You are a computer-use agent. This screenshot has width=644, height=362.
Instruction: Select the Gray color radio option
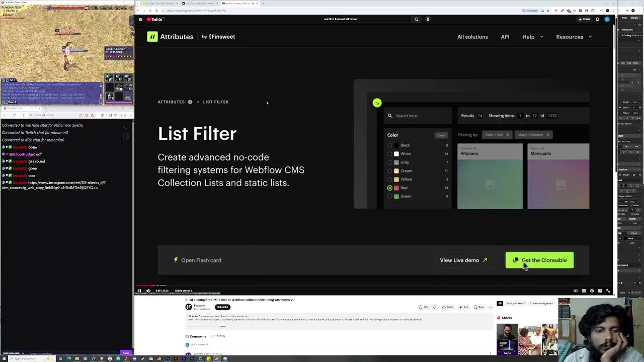click(x=390, y=162)
